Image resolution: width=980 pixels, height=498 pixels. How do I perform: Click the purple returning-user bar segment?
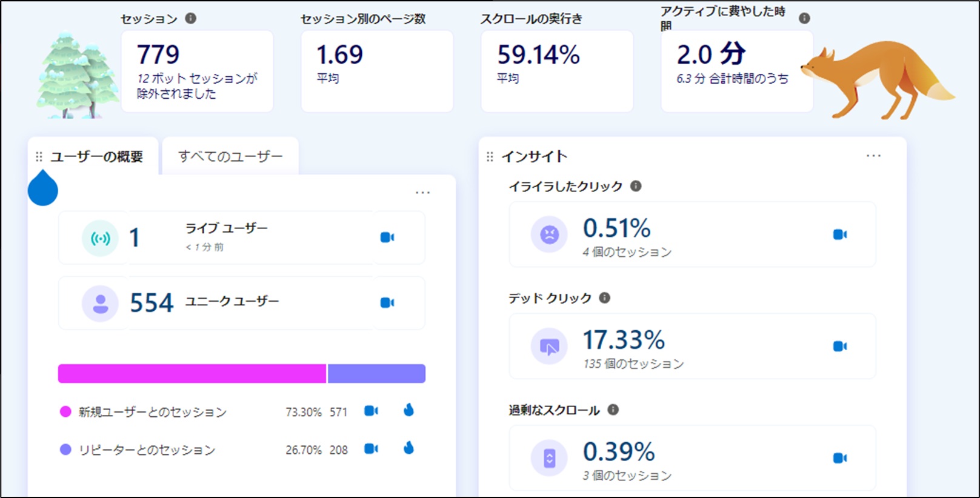(x=376, y=374)
